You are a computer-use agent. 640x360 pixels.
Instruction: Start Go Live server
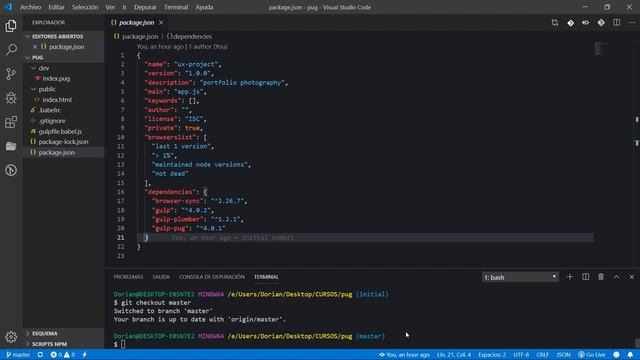pyautogui.click(x=592, y=355)
